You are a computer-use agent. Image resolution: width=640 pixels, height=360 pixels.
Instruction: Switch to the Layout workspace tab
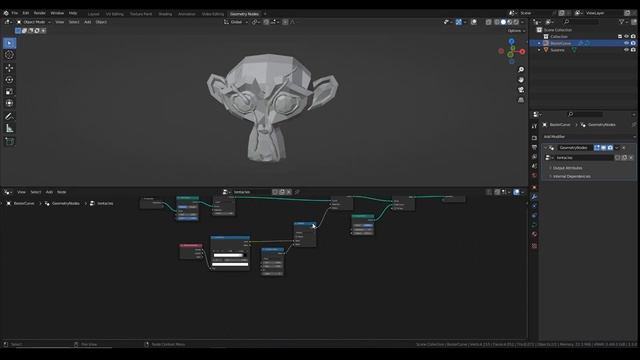93,14
